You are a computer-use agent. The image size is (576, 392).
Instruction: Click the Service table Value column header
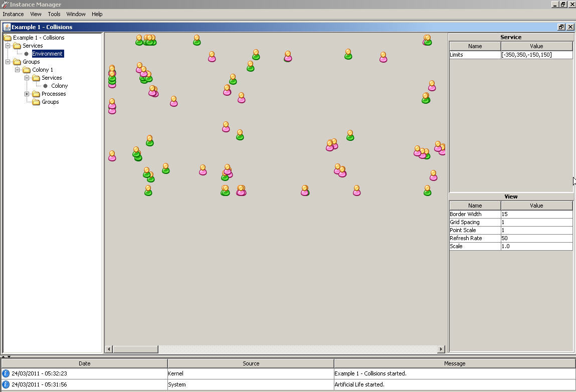536,46
